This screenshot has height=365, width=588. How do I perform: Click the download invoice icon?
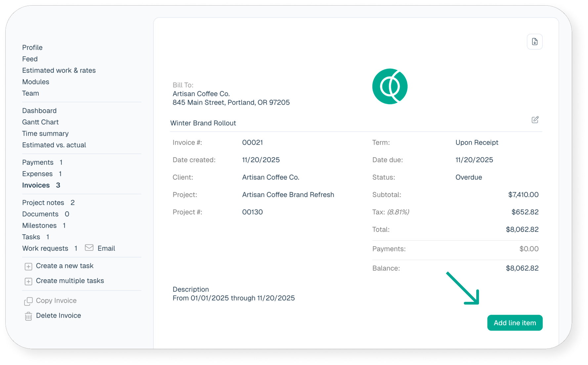click(x=534, y=42)
